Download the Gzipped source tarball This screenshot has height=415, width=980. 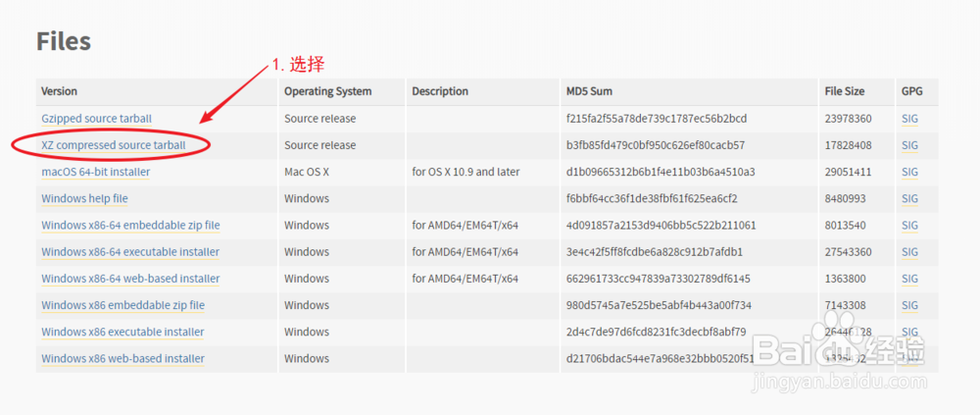click(x=96, y=119)
